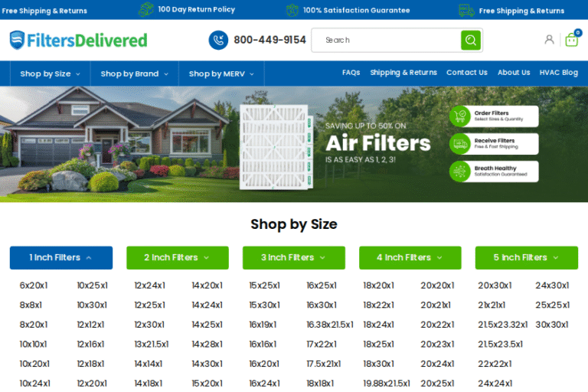588x392 pixels.
Task: Click the green search magnifier icon
Action: point(470,40)
